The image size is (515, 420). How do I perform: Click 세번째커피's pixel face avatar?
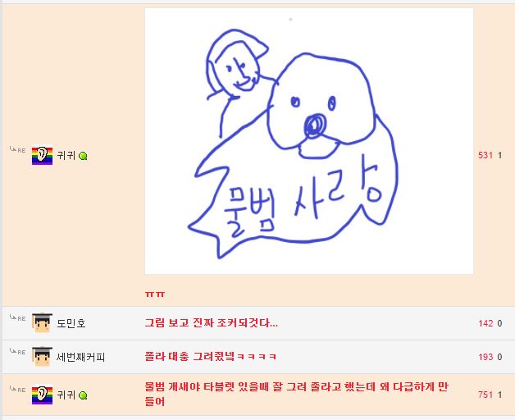(42, 357)
